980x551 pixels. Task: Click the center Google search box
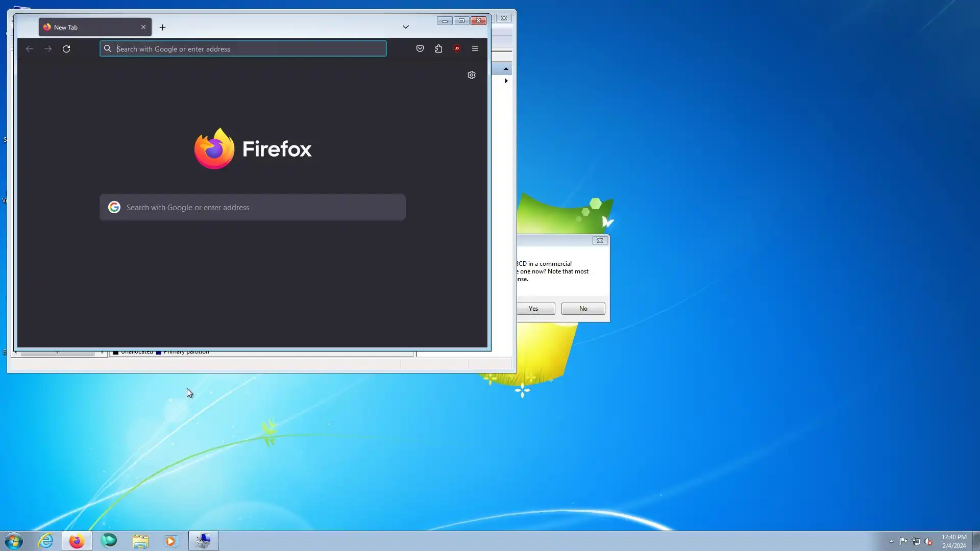(x=253, y=208)
